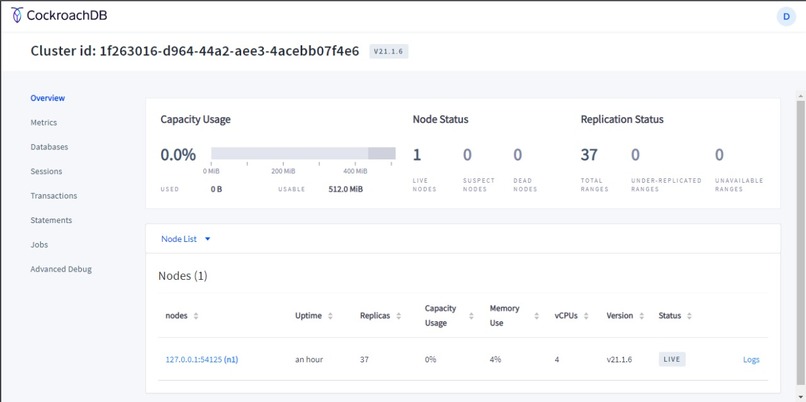Click the Suspect Nodes label
The width and height of the screenshot is (806, 402).
(x=479, y=185)
